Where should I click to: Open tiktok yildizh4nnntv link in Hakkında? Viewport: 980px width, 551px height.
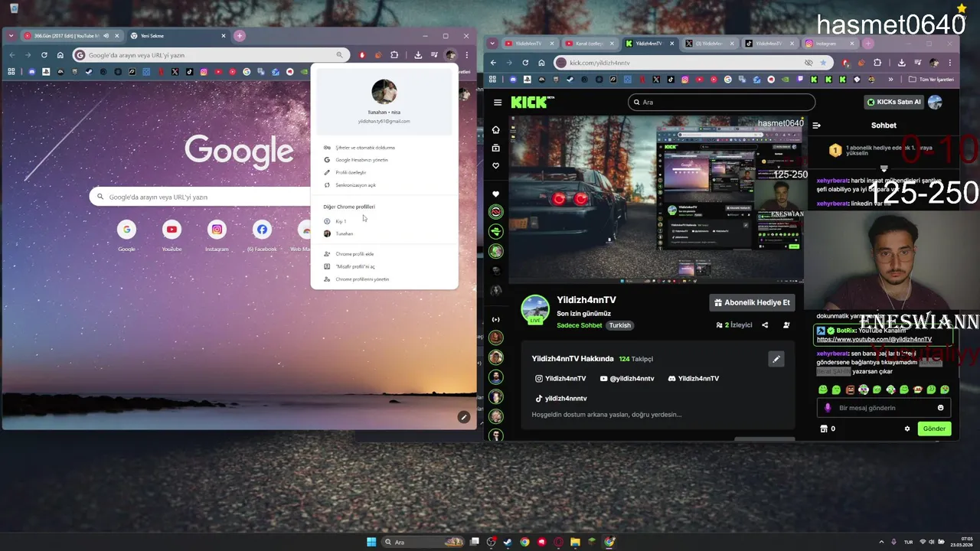(561, 399)
